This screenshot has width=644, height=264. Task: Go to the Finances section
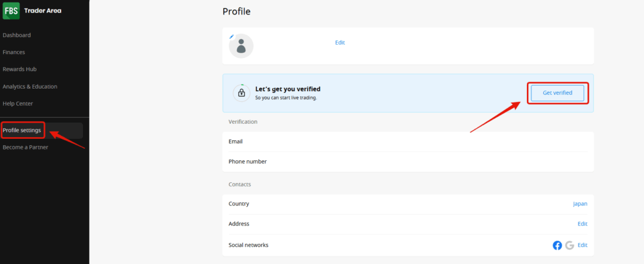14,52
